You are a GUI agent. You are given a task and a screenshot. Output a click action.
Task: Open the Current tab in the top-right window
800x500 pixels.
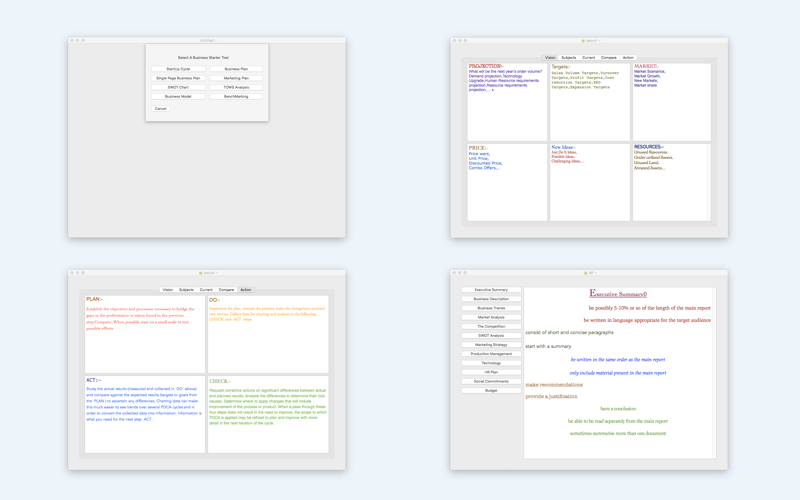pos(588,58)
